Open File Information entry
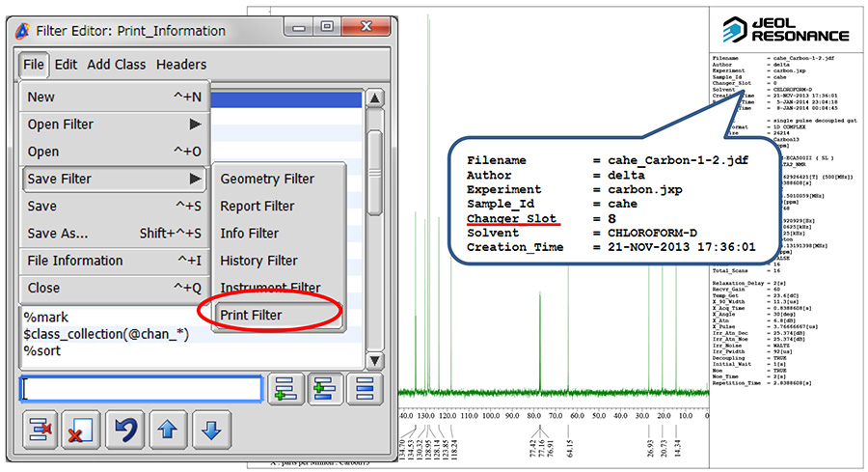 [x=115, y=261]
